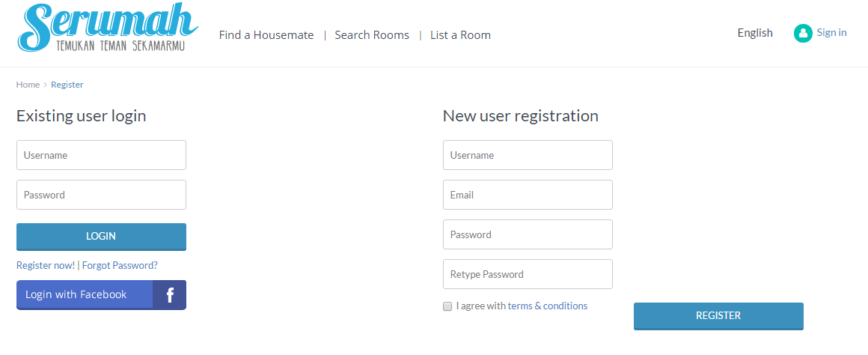The height and width of the screenshot is (355, 868).
Task: Go to Search Rooms
Action: click(x=372, y=35)
